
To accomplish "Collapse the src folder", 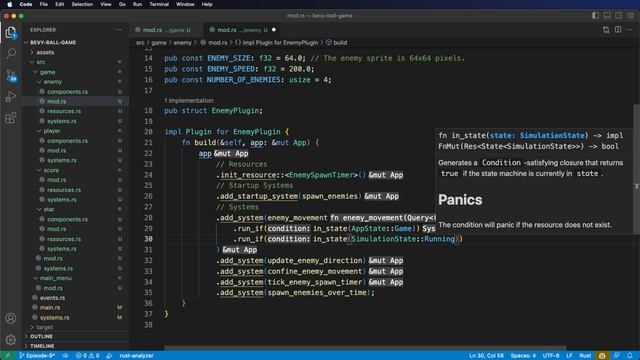I will click(41, 62).
